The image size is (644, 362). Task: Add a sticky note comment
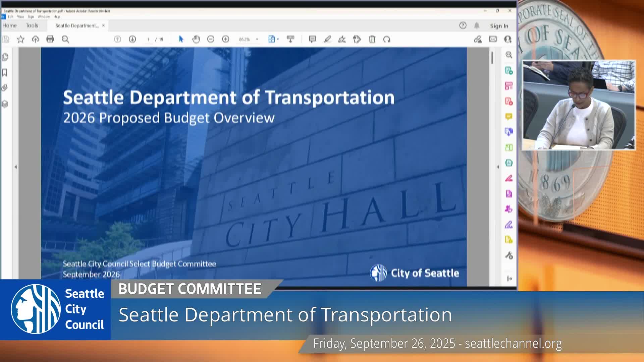pyautogui.click(x=312, y=39)
